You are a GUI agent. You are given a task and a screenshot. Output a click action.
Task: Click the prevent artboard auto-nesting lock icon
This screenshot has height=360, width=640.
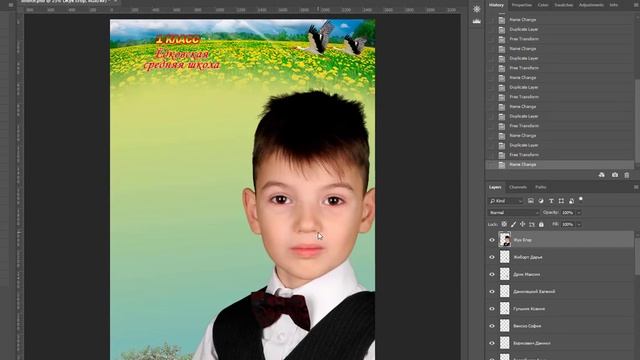click(532, 224)
